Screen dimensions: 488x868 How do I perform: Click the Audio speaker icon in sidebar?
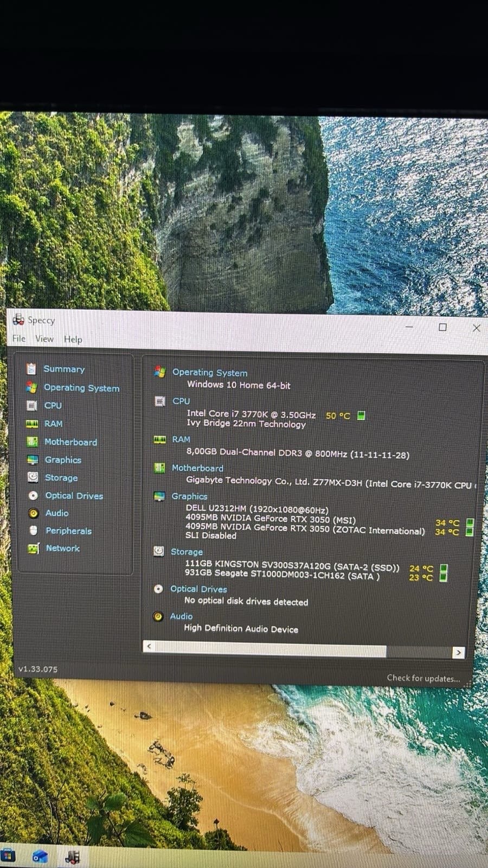click(x=34, y=513)
